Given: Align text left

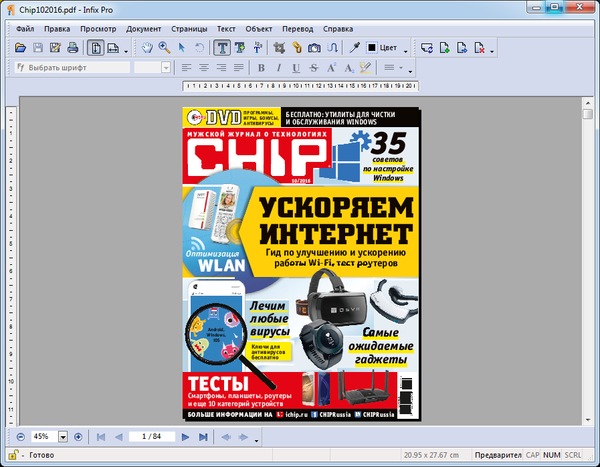Looking at the screenshot, I should [186, 68].
